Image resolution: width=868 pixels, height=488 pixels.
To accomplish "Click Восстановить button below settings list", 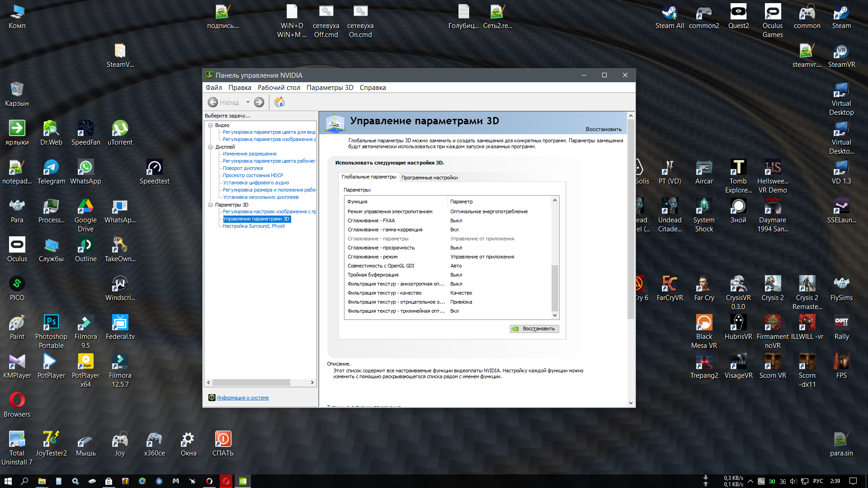I will click(x=534, y=329).
